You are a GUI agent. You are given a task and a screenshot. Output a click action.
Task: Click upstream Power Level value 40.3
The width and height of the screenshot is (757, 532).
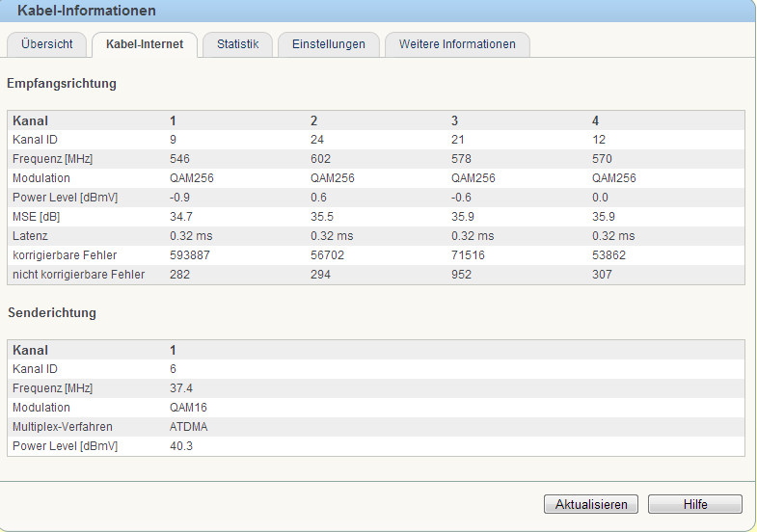[181, 446]
